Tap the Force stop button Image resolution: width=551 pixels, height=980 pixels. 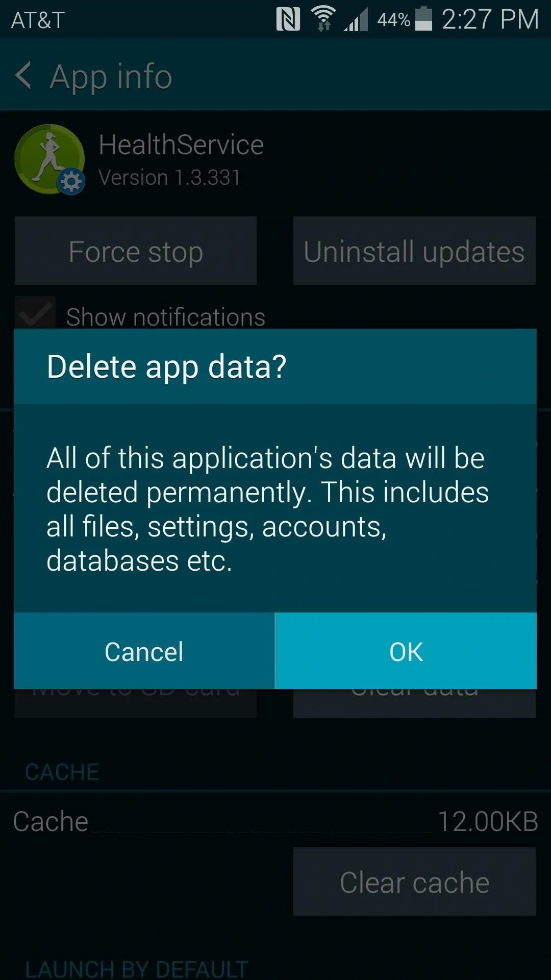click(x=136, y=251)
